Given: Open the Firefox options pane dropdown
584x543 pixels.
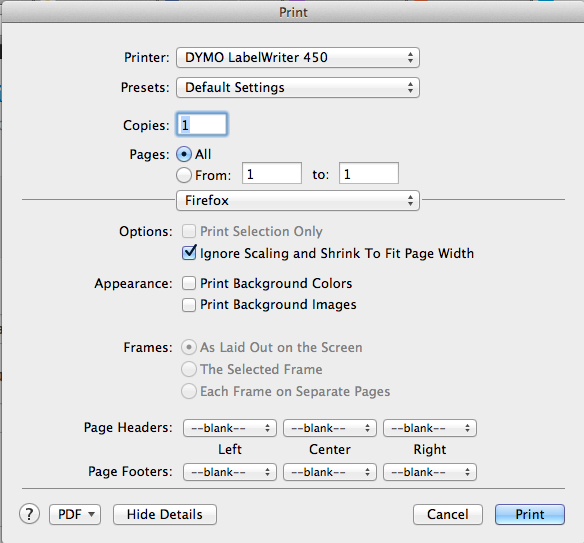Looking at the screenshot, I should (298, 200).
